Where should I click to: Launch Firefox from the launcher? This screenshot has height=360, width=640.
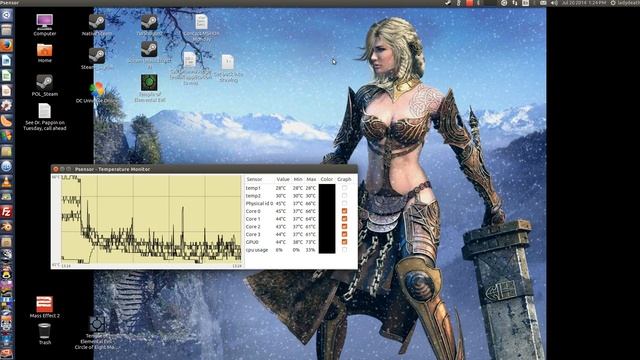click(6, 45)
